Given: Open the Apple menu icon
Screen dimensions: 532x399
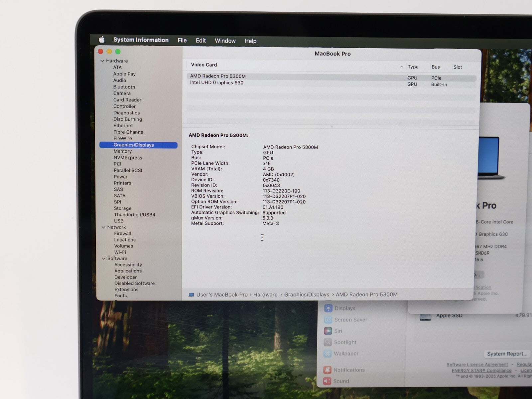Looking at the screenshot, I should pos(102,40).
